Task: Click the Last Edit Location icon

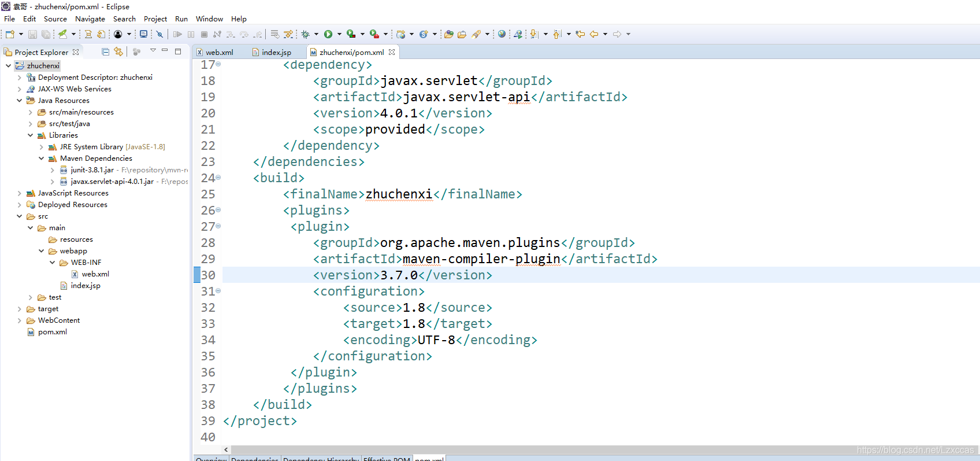Action: pos(580,34)
